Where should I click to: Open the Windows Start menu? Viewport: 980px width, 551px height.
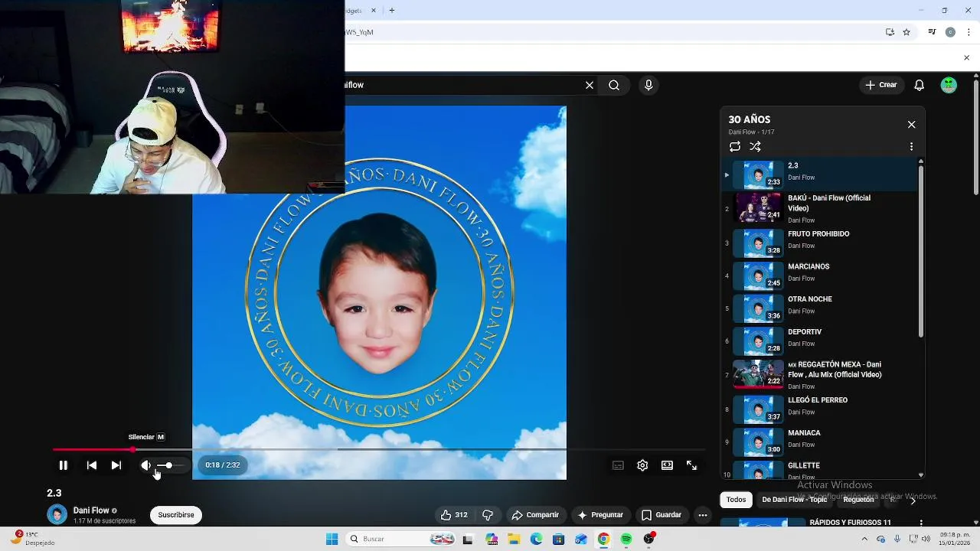click(x=332, y=540)
